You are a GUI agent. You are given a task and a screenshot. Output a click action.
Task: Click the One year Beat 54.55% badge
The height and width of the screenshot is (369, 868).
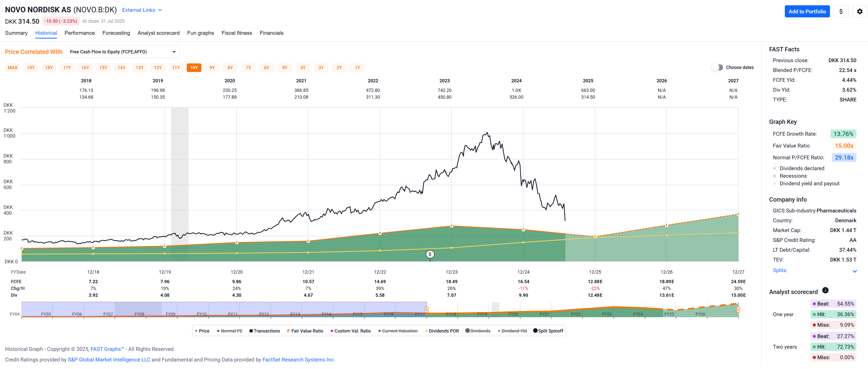point(833,304)
